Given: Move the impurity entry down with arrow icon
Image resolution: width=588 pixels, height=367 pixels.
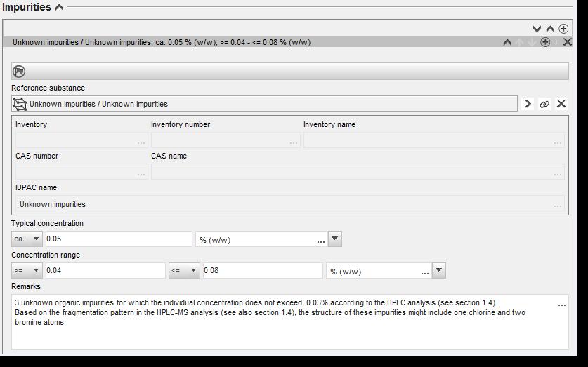Looking at the screenshot, I should coord(531,42).
